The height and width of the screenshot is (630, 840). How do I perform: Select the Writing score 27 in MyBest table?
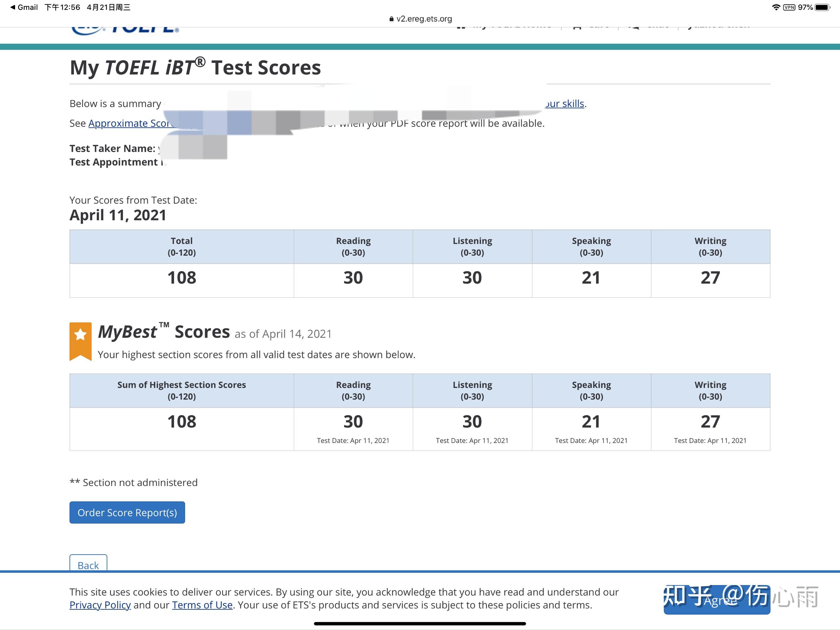pos(710,421)
